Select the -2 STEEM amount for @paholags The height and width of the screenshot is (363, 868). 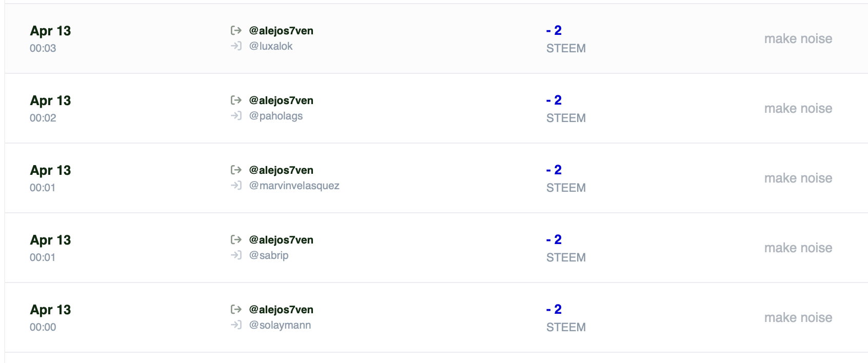(x=566, y=109)
